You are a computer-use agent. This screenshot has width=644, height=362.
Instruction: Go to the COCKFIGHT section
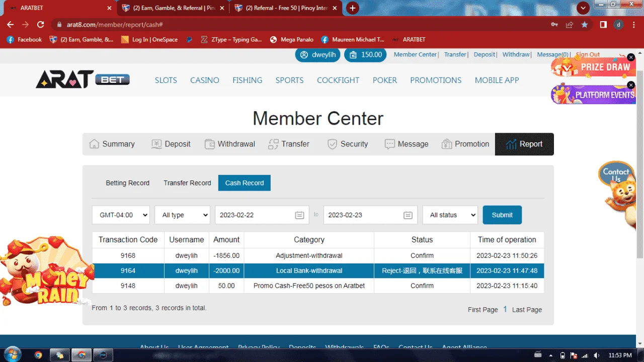338,80
